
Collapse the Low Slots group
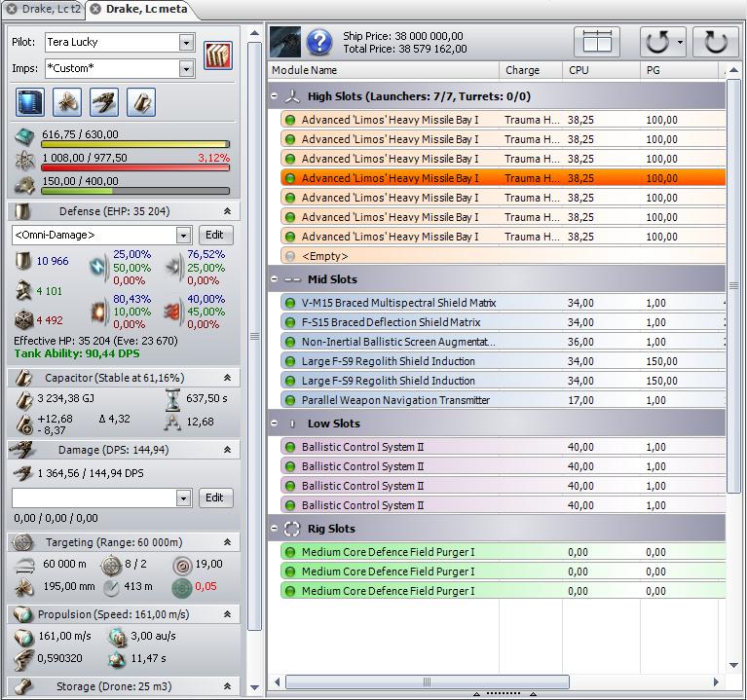click(275, 424)
